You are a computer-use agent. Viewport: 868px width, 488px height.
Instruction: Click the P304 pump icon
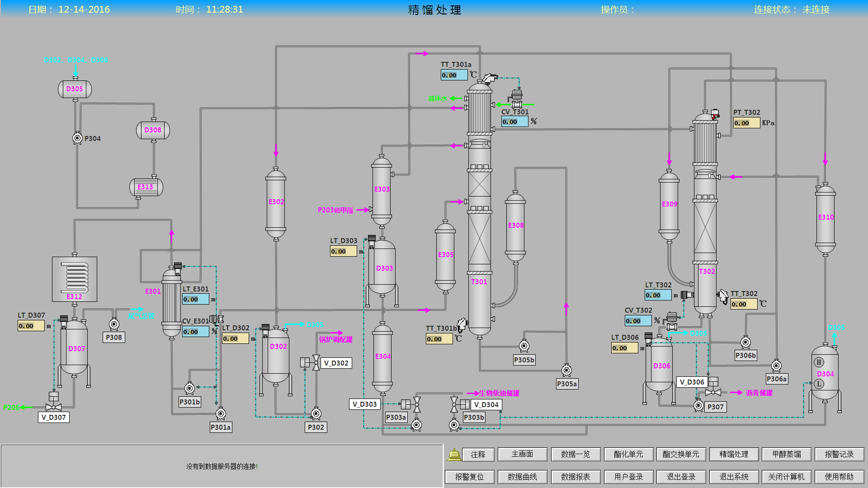[x=77, y=138]
